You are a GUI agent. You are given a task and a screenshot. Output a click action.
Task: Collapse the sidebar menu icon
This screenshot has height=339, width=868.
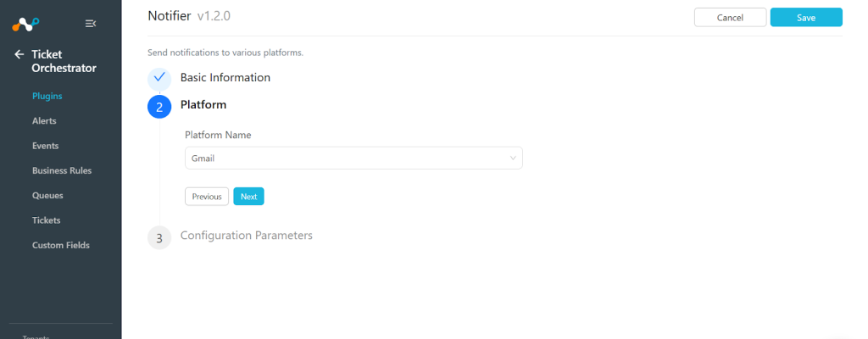click(x=91, y=23)
